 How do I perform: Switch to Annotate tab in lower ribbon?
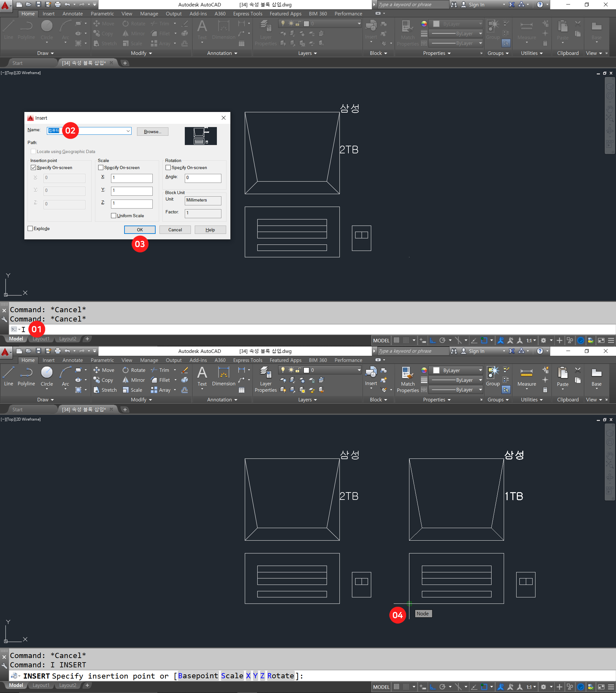pos(73,360)
